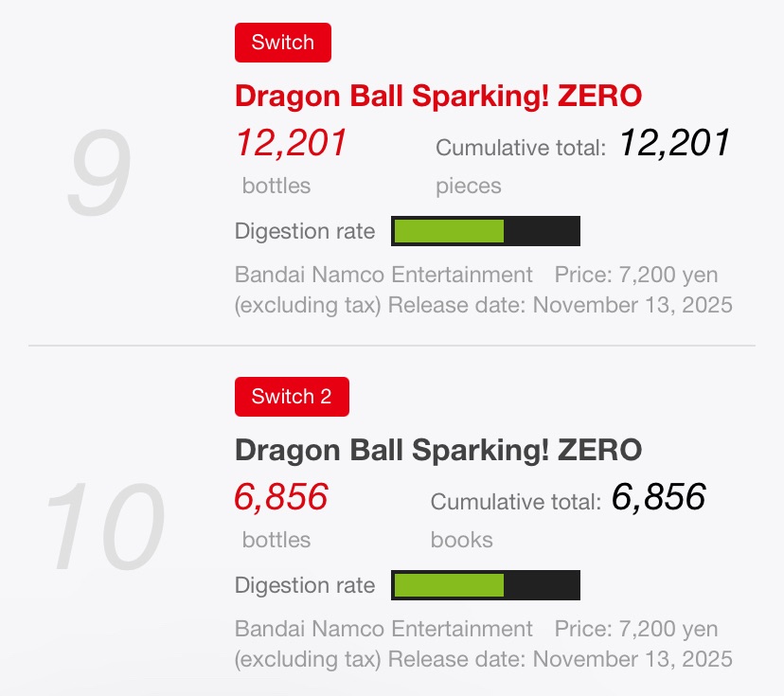784x696 pixels.
Task: Click the digestion rate bar for rank 9
Action: [x=485, y=231]
